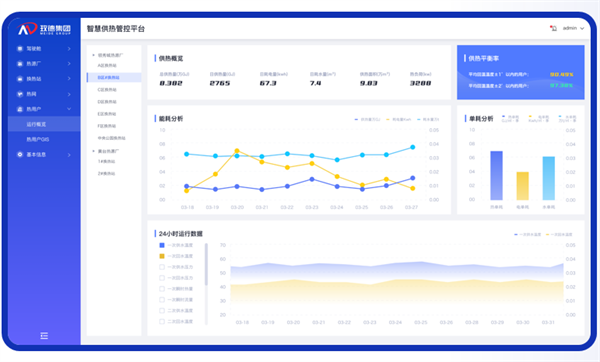600x362 pixels.
Task: Uncheck the yellow 一次回水温度 checkbox
Action: 162,256
